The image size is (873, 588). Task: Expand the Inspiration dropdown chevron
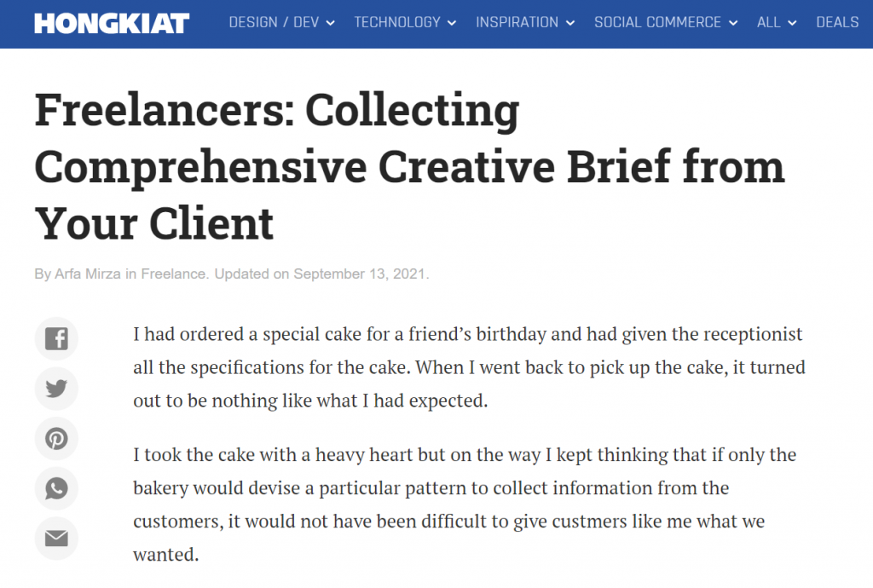[570, 23]
